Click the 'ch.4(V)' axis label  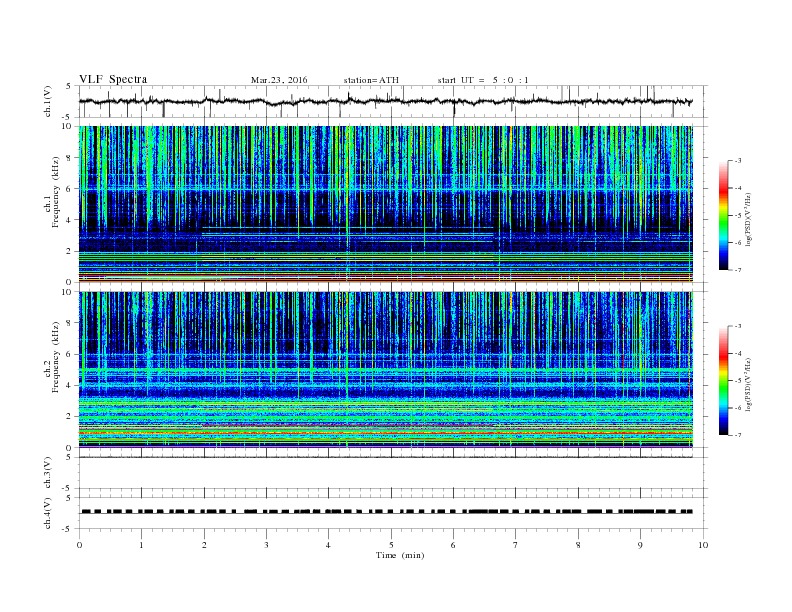47,513
